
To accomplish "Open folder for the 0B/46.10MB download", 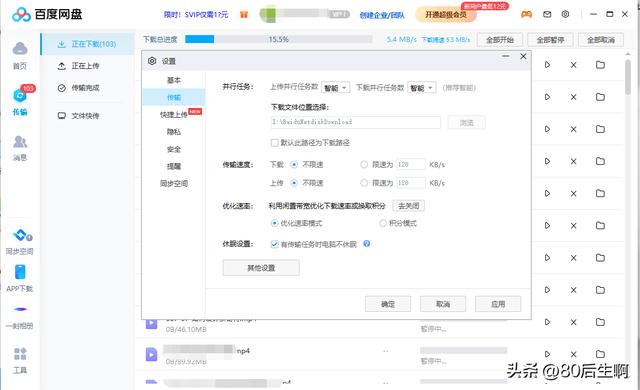I will pos(600,322).
